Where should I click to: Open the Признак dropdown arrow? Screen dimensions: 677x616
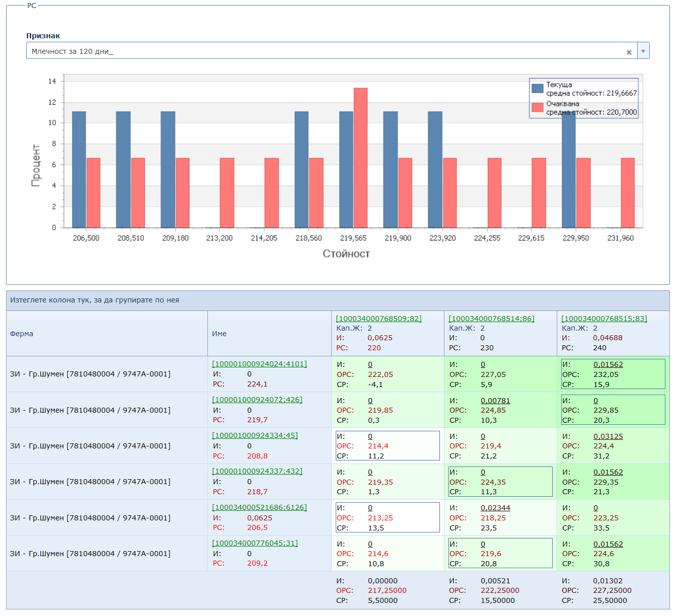(643, 51)
